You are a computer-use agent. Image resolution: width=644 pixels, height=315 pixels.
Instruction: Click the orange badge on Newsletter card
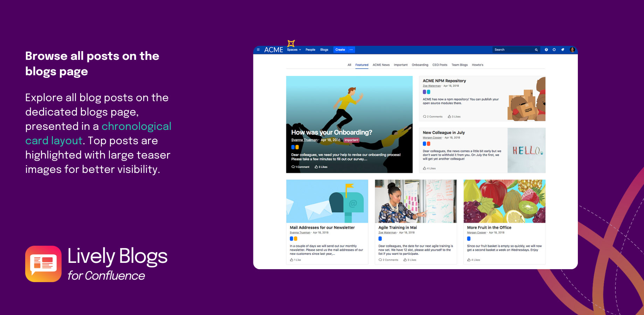(x=295, y=239)
